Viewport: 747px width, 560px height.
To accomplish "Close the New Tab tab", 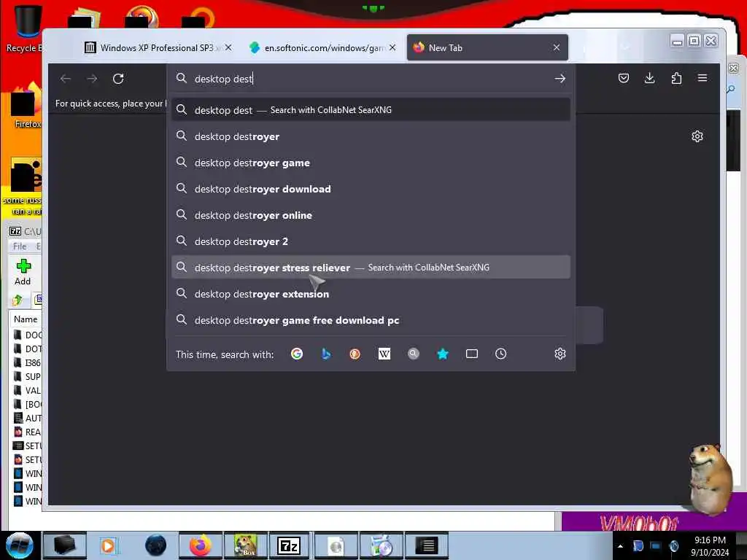I will 557,47.
